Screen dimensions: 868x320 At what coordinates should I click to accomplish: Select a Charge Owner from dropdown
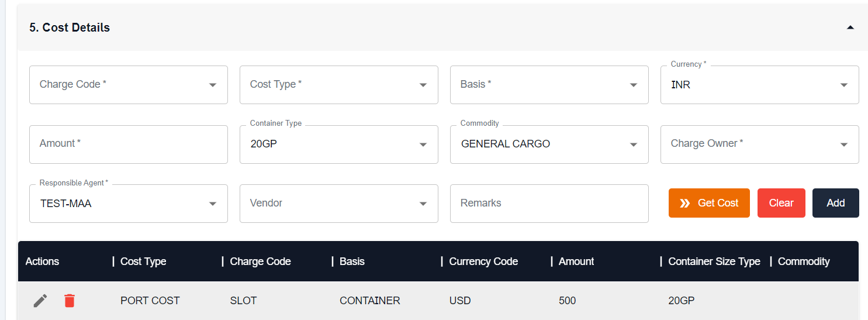coord(760,144)
